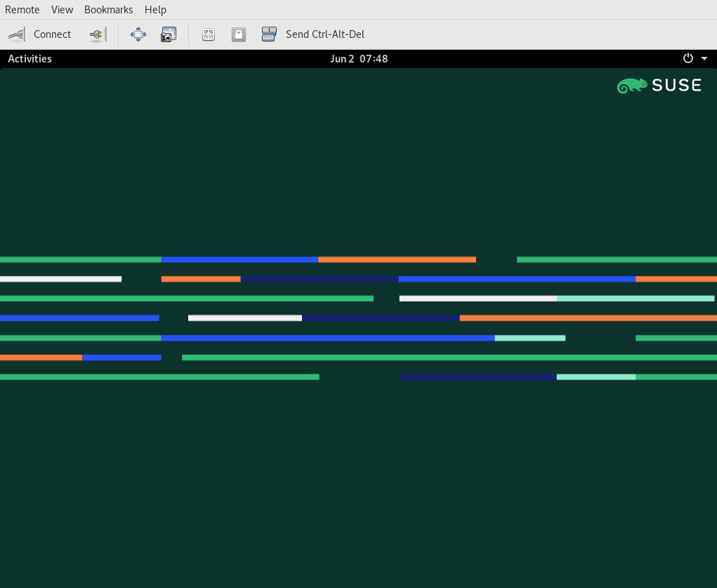Toggle the read-only lock icon

coord(239,34)
